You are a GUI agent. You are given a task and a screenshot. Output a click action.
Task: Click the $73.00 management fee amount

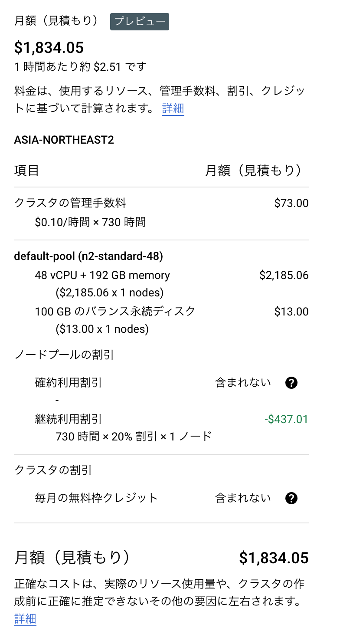coord(291,203)
